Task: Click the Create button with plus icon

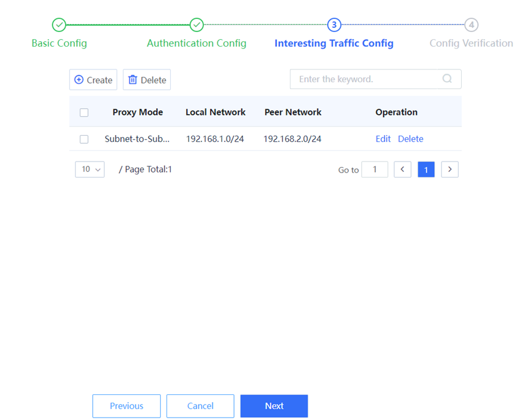Action: pos(93,80)
